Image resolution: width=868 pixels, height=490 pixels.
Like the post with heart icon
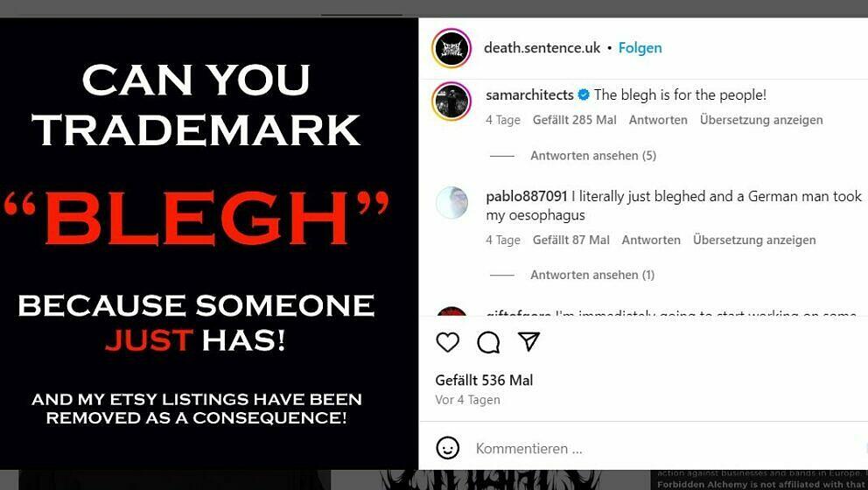pos(447,342)
